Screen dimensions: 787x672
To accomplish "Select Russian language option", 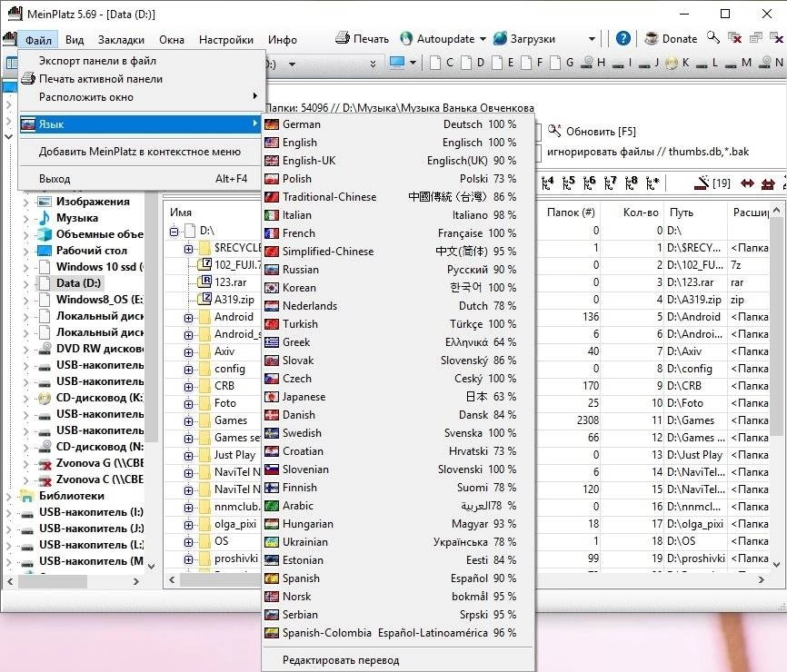I will (x=398, y=270).
